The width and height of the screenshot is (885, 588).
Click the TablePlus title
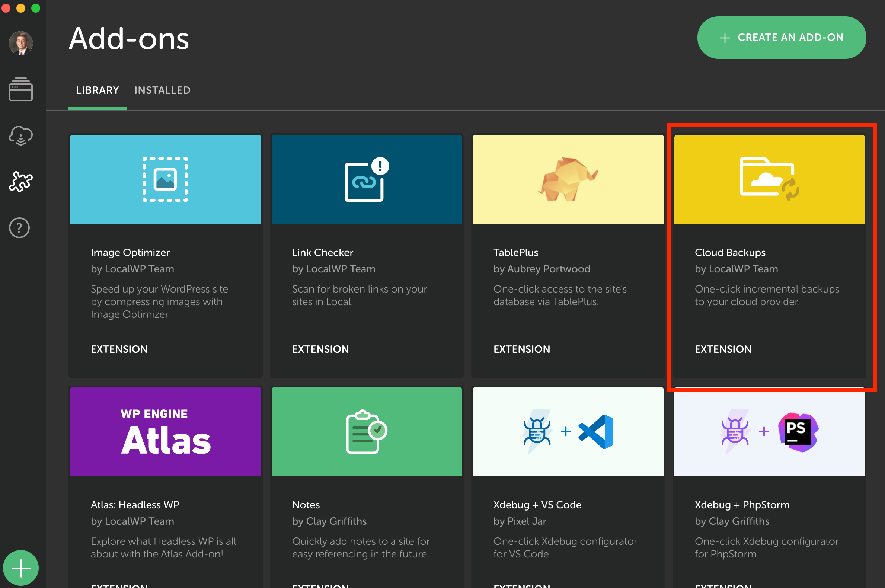pyautogui.click(x=515, y=253)
